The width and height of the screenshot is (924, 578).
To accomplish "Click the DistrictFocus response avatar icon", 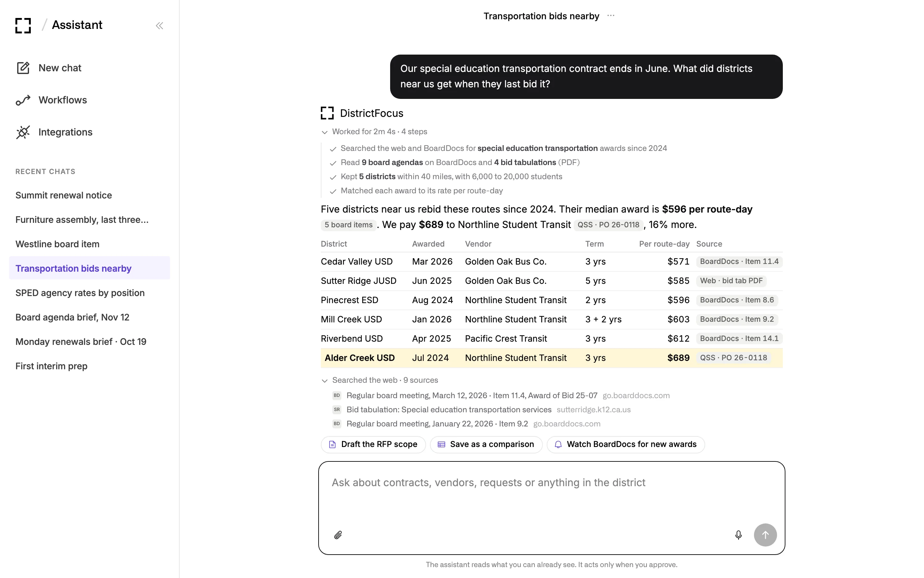I will pyautogui.click(x=327, y=113).
